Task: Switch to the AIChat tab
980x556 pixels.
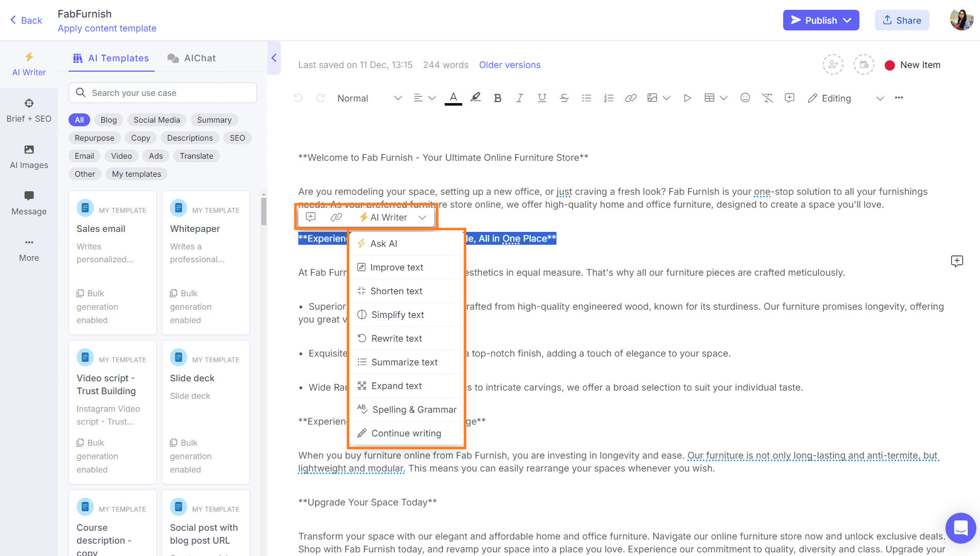Action: [192, 58]
